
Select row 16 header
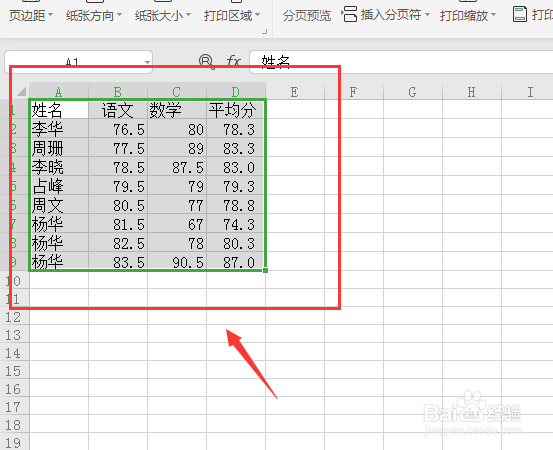14,389
